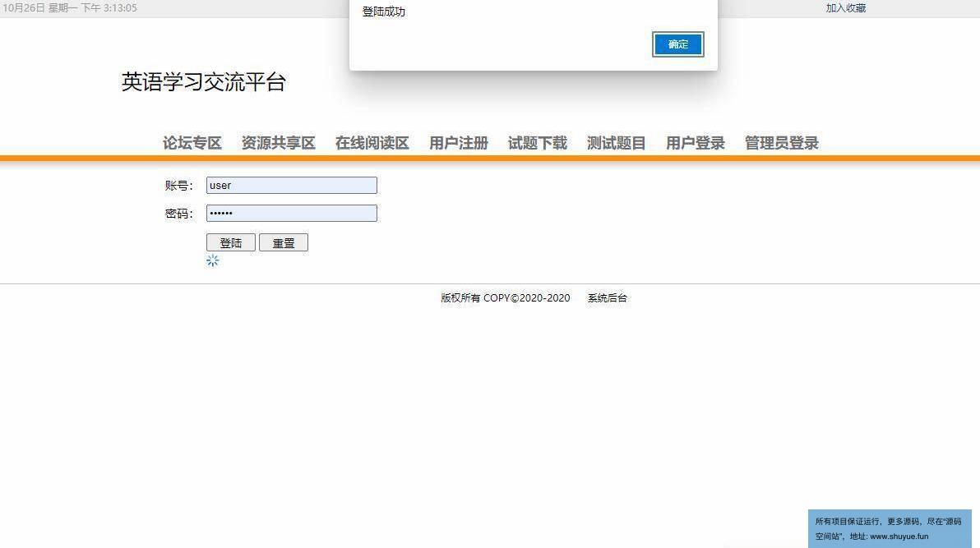Open 管理员登录 admin login

(781, 143)
